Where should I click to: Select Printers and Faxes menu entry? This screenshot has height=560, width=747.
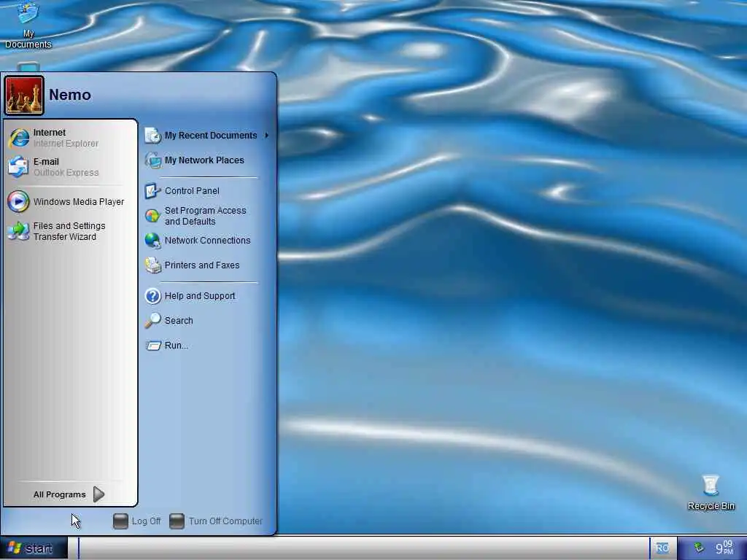[202, 265]
